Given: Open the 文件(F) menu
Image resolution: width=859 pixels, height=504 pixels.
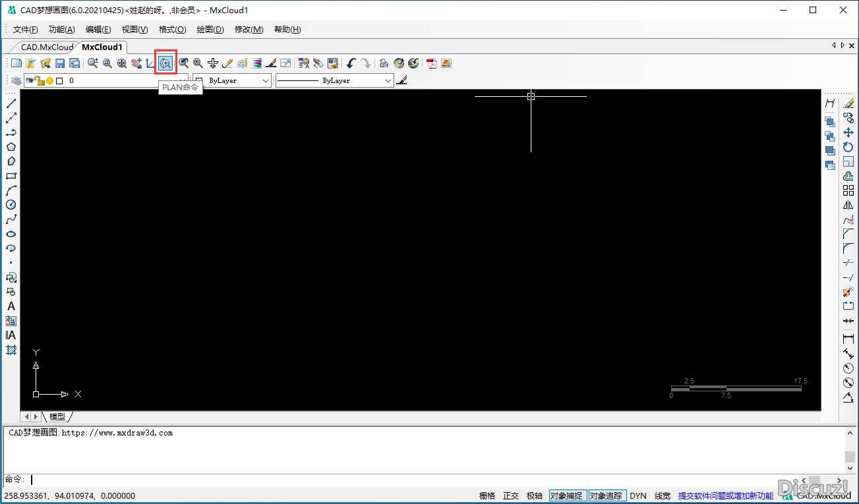Looking at the screenshot, I should [x=26, y=30].
